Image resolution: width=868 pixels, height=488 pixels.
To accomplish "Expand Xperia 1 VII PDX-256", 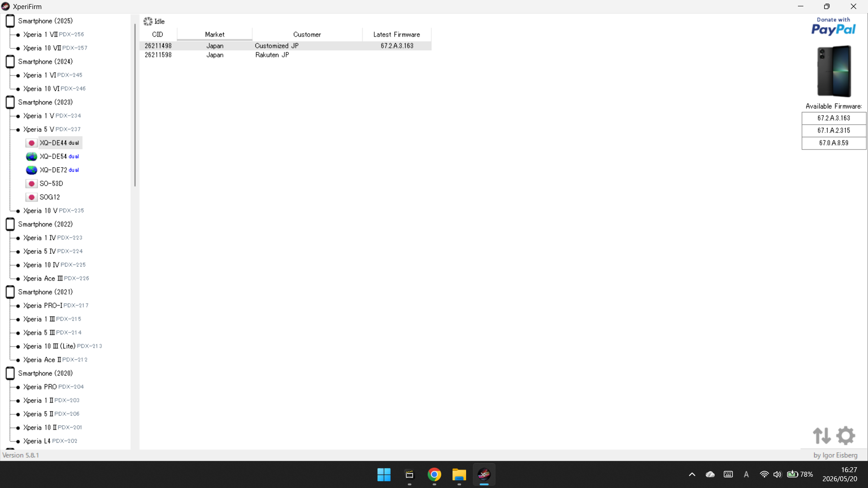I will (53, 34).
